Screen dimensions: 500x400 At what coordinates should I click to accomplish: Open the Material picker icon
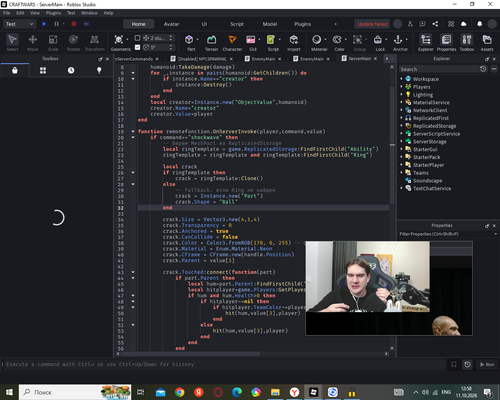tap(317, 40)
